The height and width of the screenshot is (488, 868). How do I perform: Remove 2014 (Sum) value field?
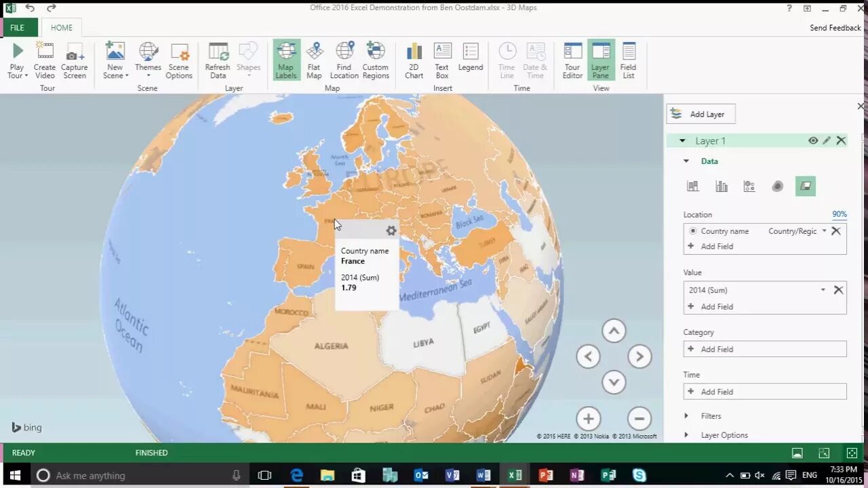tap(838, 290)
